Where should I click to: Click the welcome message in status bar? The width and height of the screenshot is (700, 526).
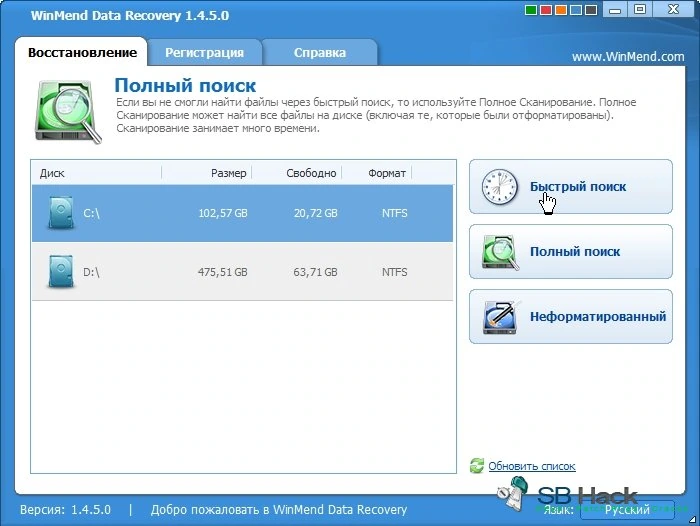click(x=279, y=509)
